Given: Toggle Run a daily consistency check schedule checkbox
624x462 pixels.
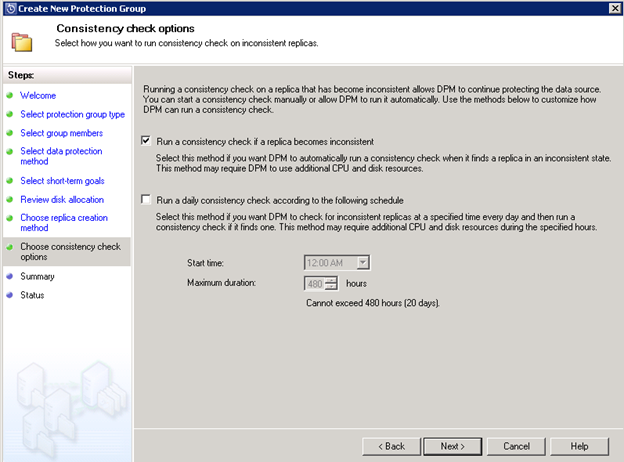Looking at the screenshot, I should [146, 199].
